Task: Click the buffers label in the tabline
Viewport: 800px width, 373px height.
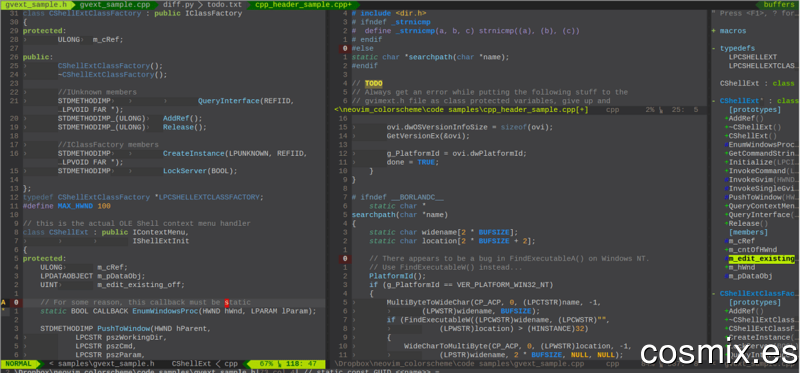Action: [779, 4]
